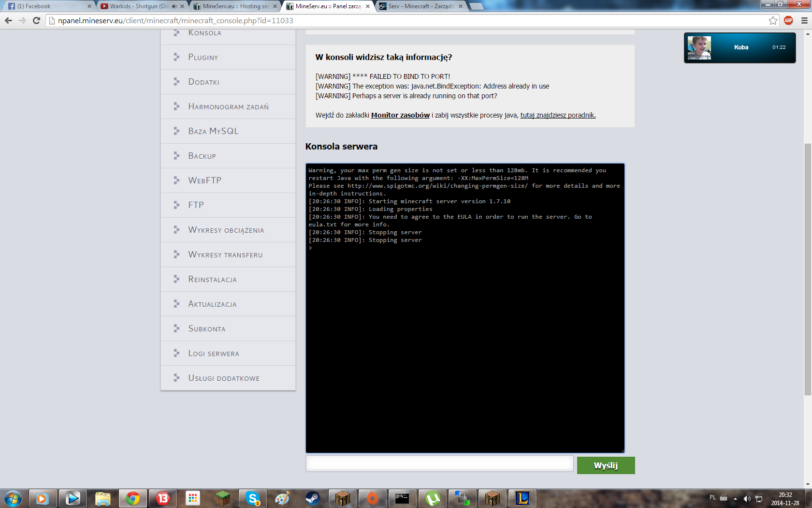Open a new browser tab
The image size is (812, 508).
[477, 6]
